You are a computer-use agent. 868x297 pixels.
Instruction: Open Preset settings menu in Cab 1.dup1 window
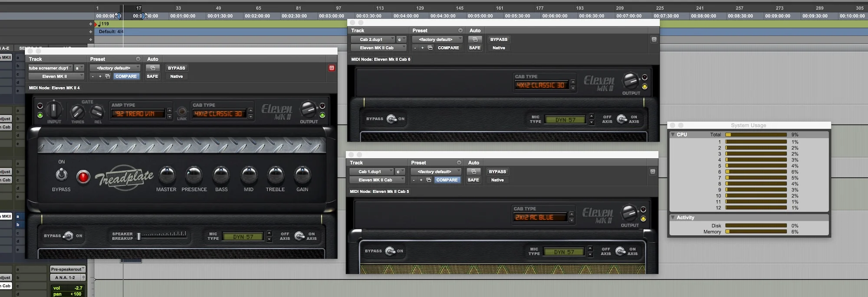459,162
